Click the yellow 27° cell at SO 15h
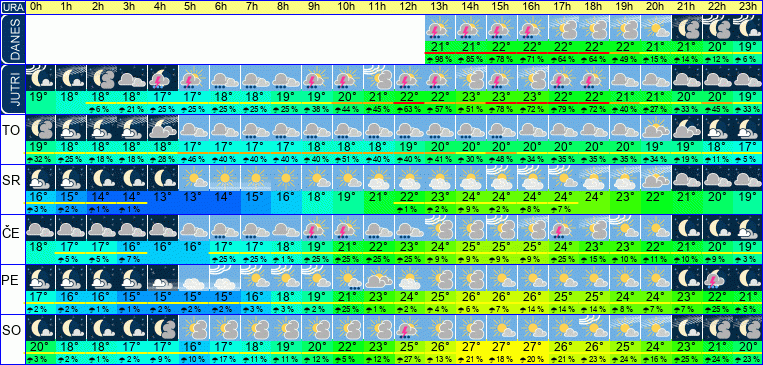 pos(501,347)
